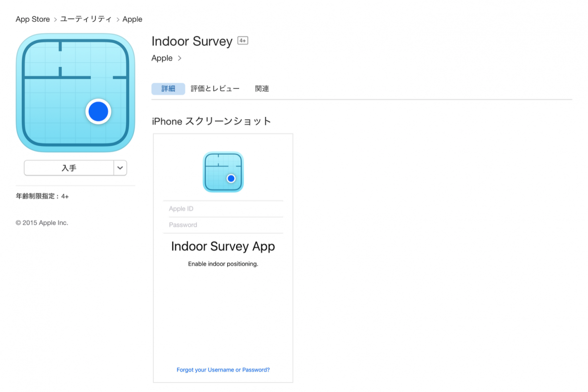This screenshot has width=588, height=392.
Task: Click the 4+ age rating badge
Action: coord(243,40)
